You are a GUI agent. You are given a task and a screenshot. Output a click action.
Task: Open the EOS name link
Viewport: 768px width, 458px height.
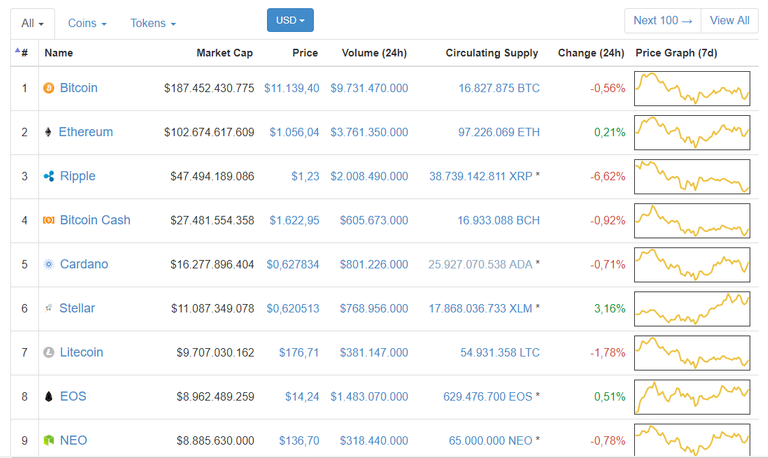[73, 397]
